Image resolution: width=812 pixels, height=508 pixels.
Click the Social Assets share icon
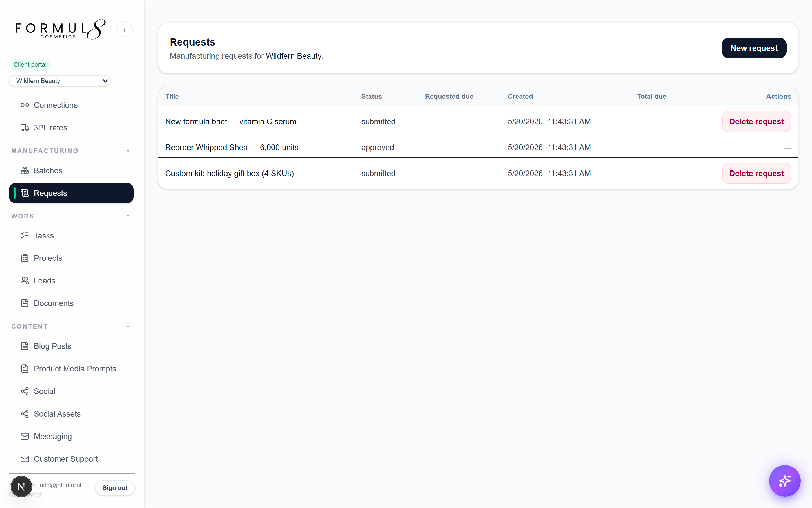click(25, 414)
